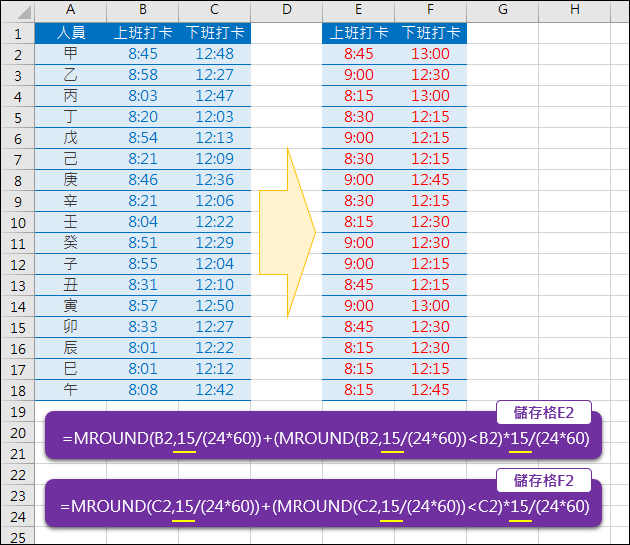Click cell with 12:36
Image resolution: width=630 pixels, height=545 pixels.
pyautogui.click(x=215, y=180)
